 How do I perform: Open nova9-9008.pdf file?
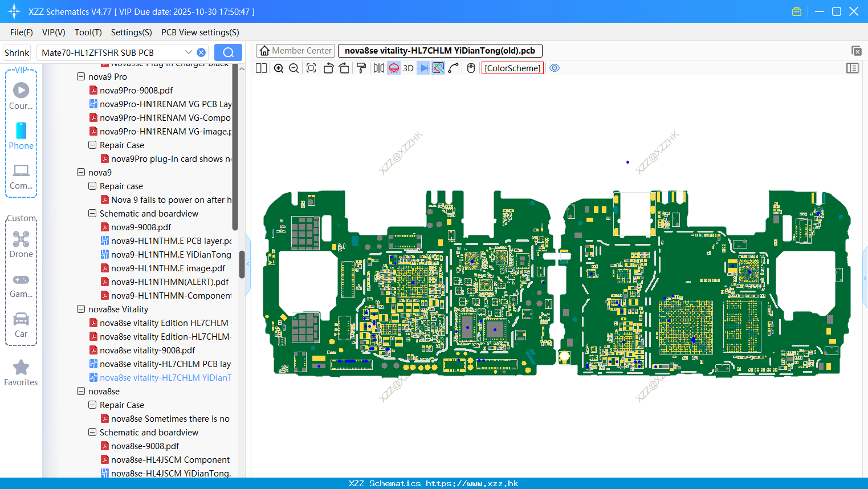pos(141,227)
